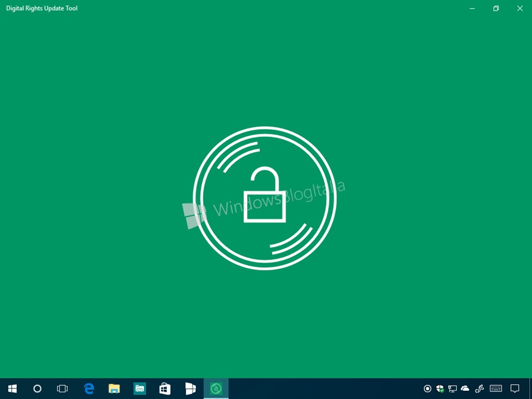Open OneDrive cloud tray icon

click(x=465, y=388)
